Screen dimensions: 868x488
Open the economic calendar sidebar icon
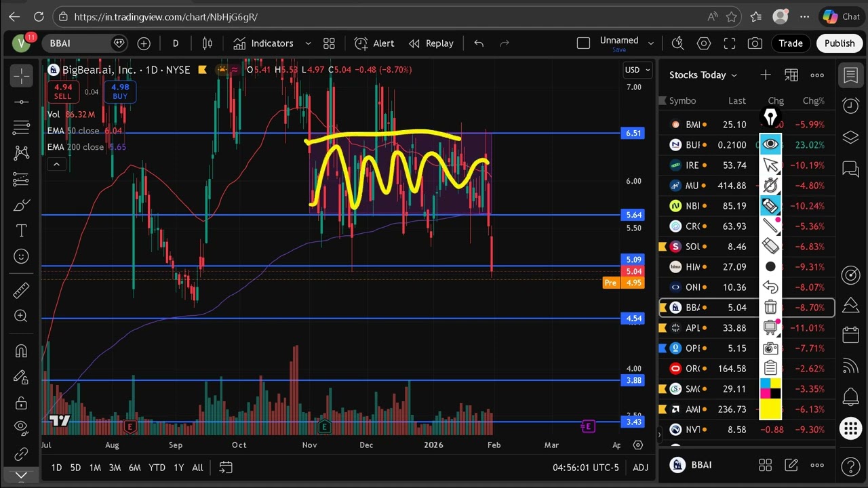click(850, 335)
